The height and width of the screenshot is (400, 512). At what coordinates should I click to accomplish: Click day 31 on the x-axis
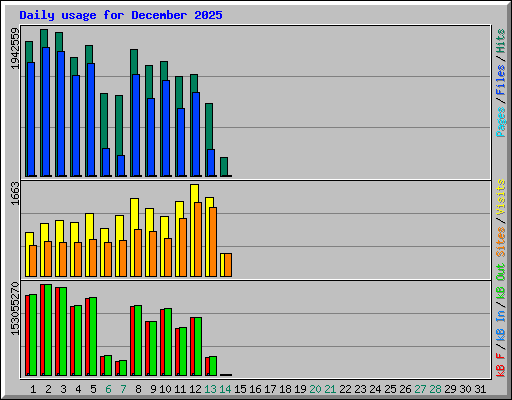480,389
